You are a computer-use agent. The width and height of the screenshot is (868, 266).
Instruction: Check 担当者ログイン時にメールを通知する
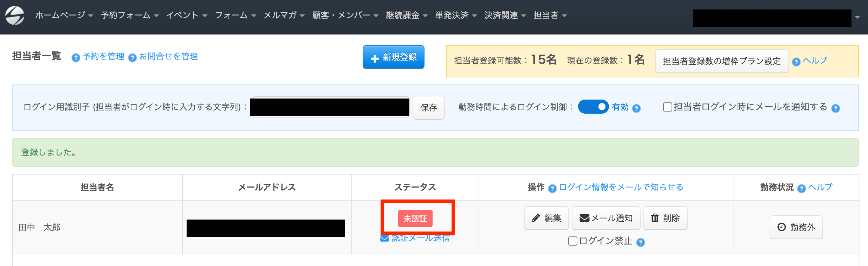coord(667,107)
